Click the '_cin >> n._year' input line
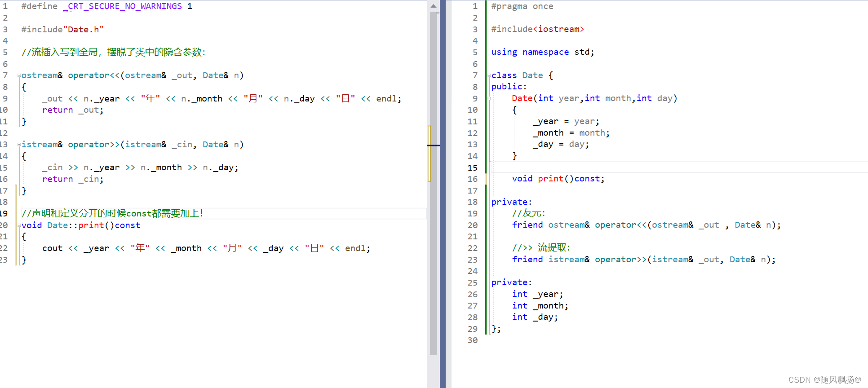 [x=140, y=168]
